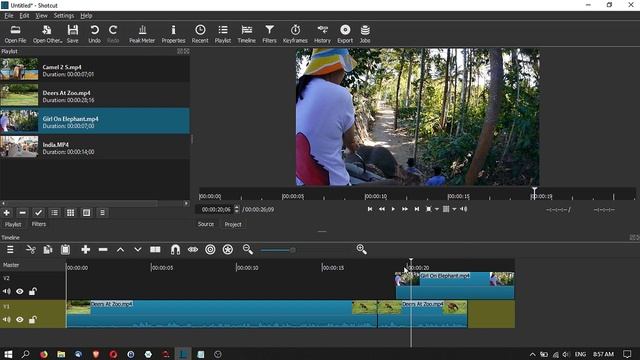Remove clip from playlist with minus
640x360 pixels.
pyautogui.click(x=22, y=213)
